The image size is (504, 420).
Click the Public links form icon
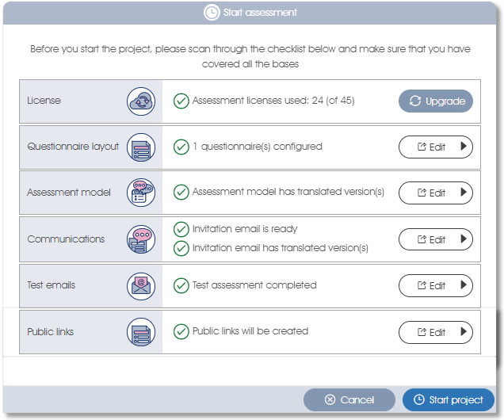click(141, 332)
